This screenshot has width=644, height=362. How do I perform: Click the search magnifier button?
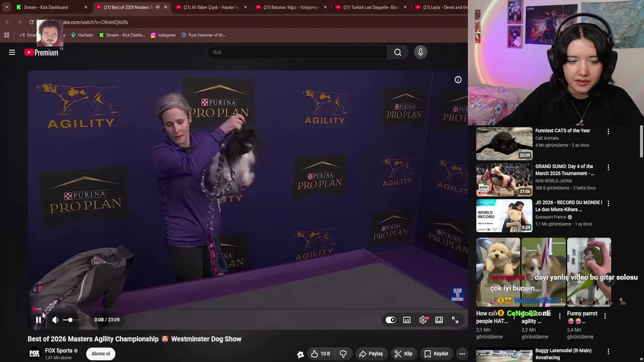pyautogui.click(x=397, y=52)
